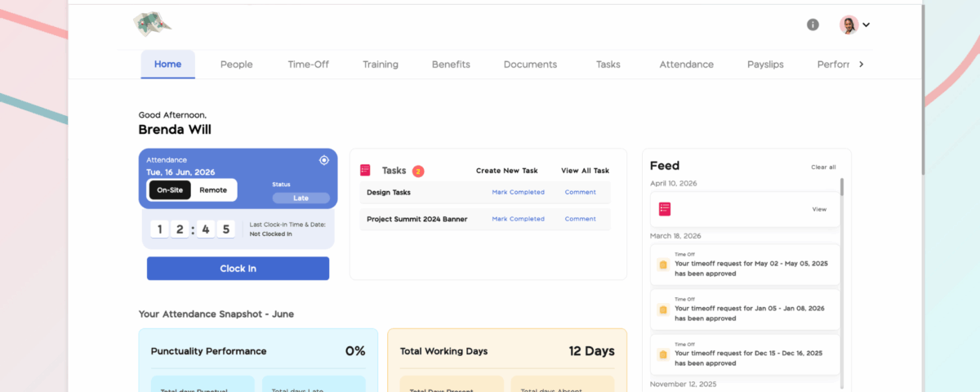
Task: Click the red feed item icon dated April 10
Action: click(x=665, y=209)
